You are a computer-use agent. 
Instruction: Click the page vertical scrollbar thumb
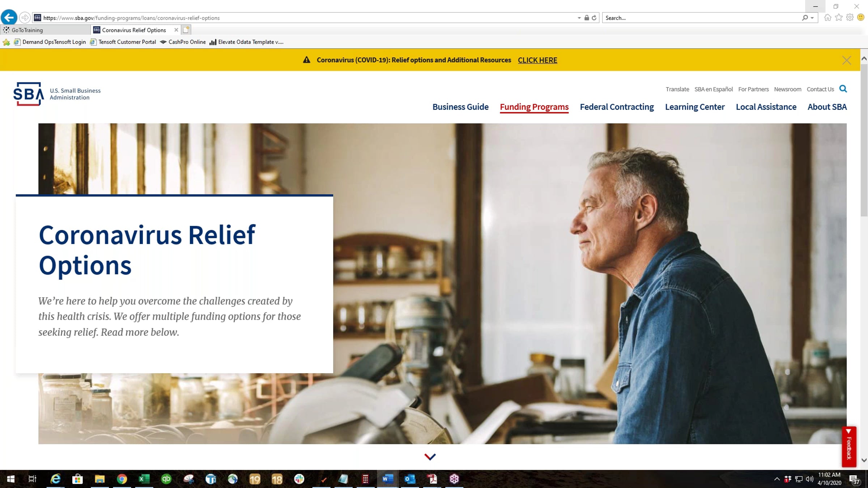[864, 140]
